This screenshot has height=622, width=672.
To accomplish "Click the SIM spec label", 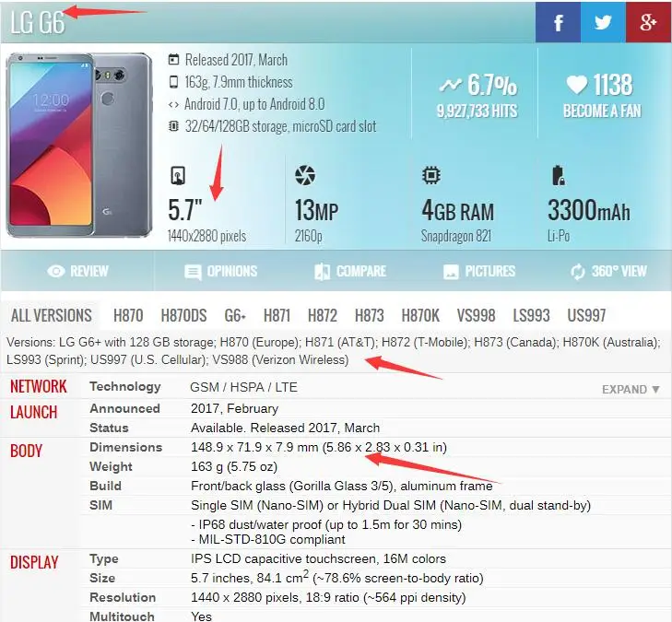I will 100,505.
